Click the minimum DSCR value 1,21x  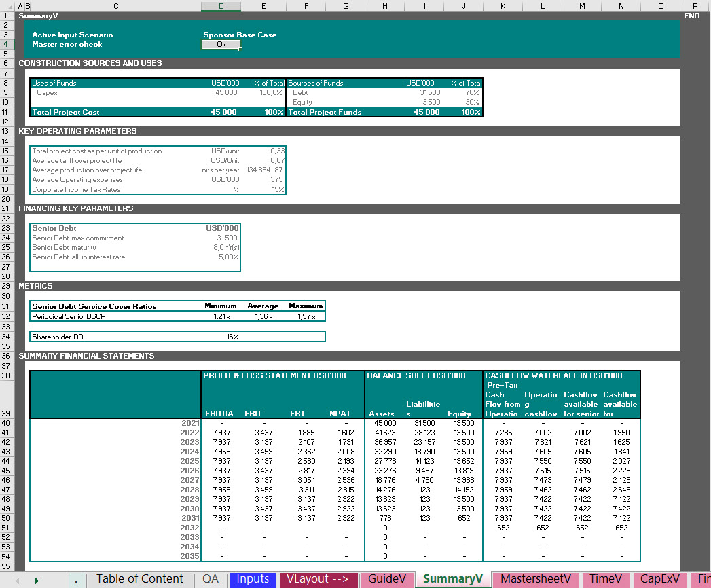pos(222,316)
